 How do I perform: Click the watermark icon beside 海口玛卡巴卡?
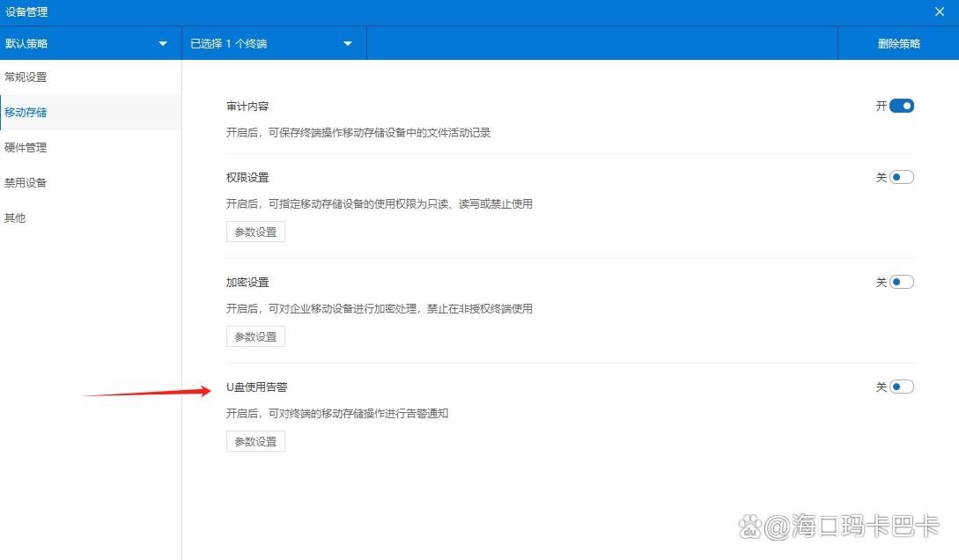tap(751, 527)
